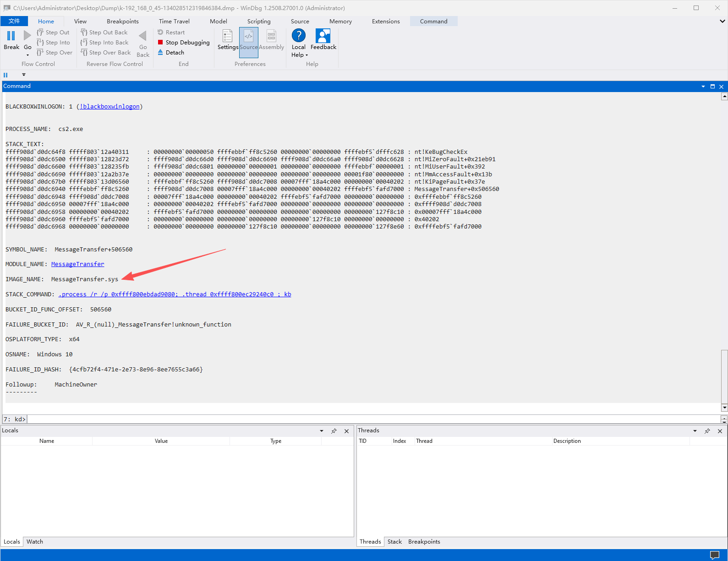728x561 pixels.
Task: Click Restart in the ribbon
Action: click(171, 33)
